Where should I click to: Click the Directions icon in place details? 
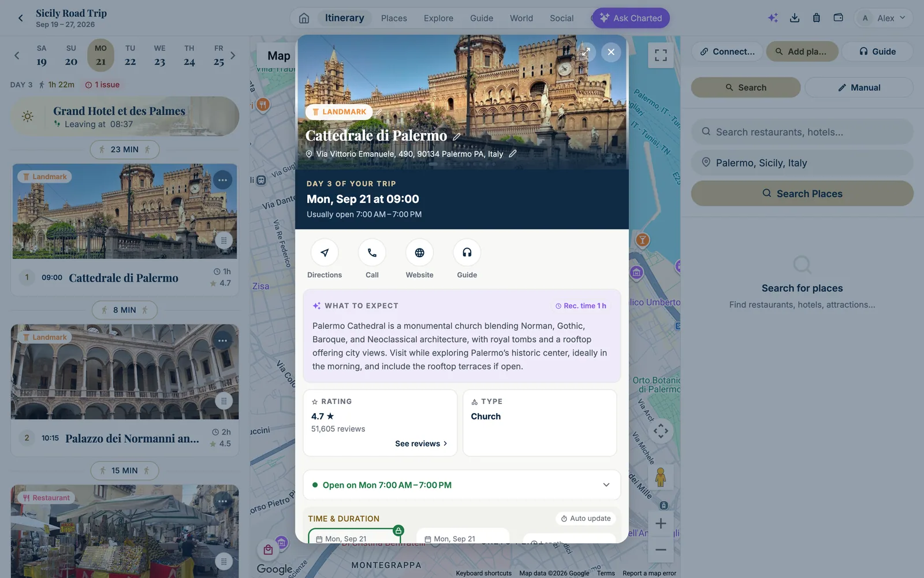[x=325, y=253]
